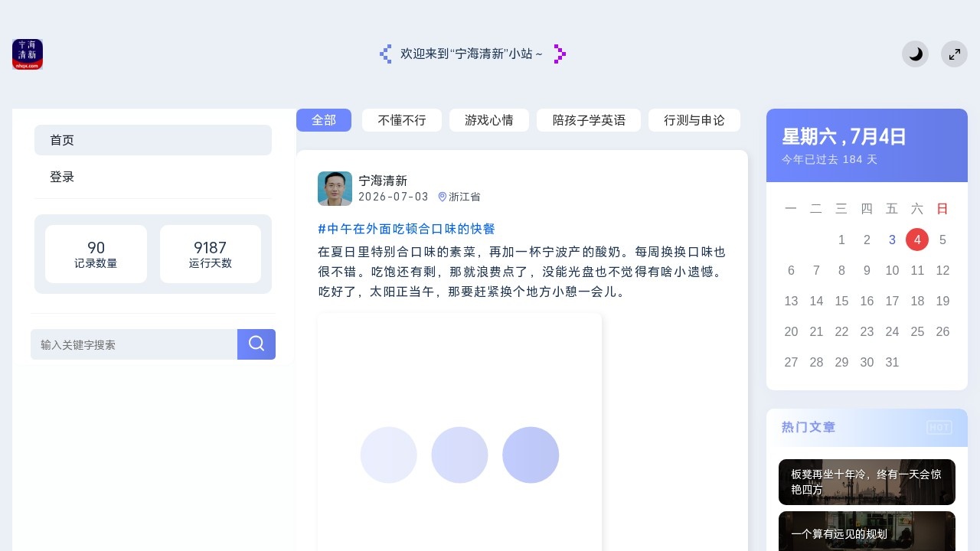Open the author avatar of 宁海清新
This screenshot has width=980, height=551.
[x=335, y=188]
